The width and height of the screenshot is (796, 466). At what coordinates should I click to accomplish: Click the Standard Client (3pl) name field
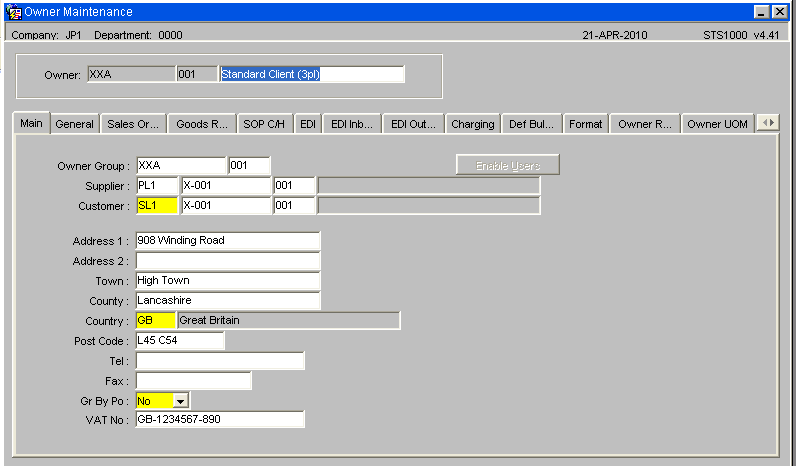[312, 74]
